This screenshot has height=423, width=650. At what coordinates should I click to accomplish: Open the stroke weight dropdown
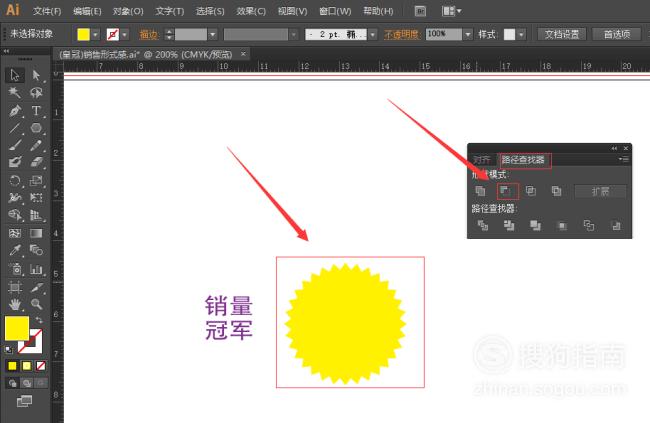coord(213,34)
